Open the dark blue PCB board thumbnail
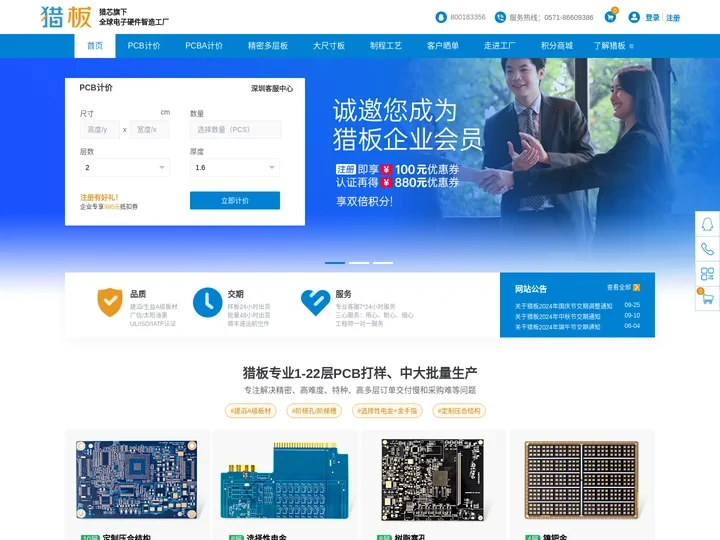This screenshot has height=540, width=720. pyautogui.click(x=137, y=479)
